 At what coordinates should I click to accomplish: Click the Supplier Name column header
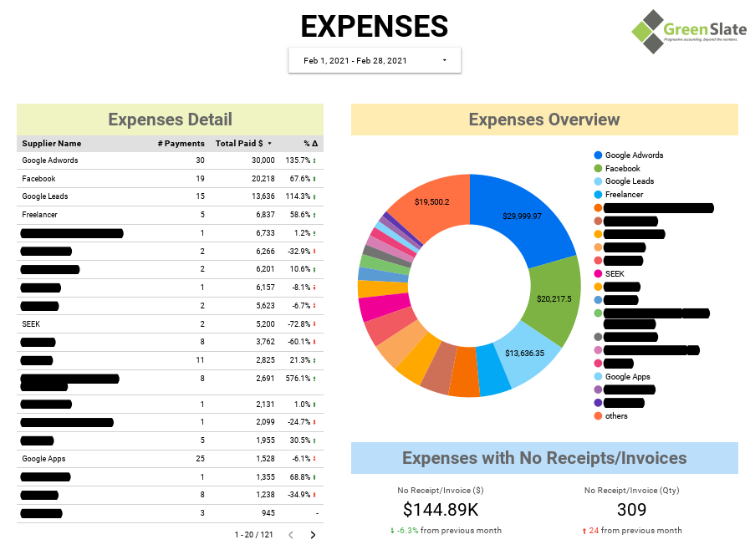[x=52, y=144]
